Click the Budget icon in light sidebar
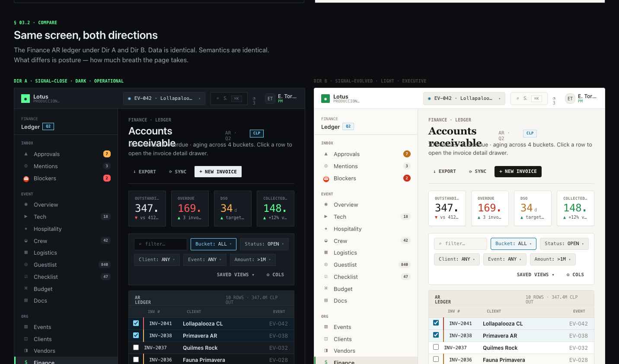 point(326,289)
